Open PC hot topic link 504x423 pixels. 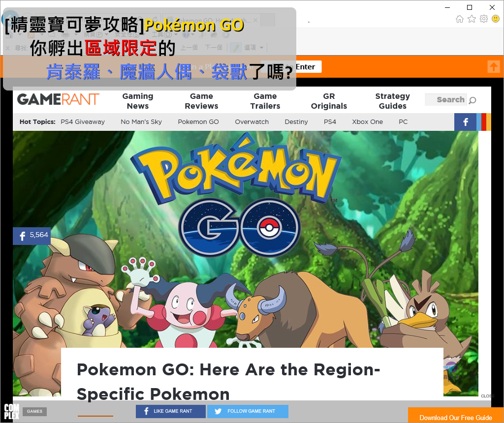pos(403,121)
